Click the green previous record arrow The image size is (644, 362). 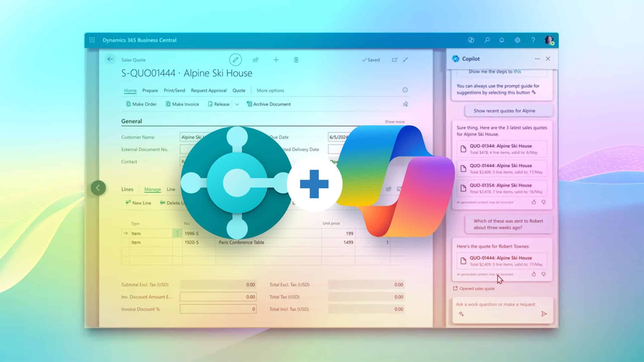click(x=98, y=188)
